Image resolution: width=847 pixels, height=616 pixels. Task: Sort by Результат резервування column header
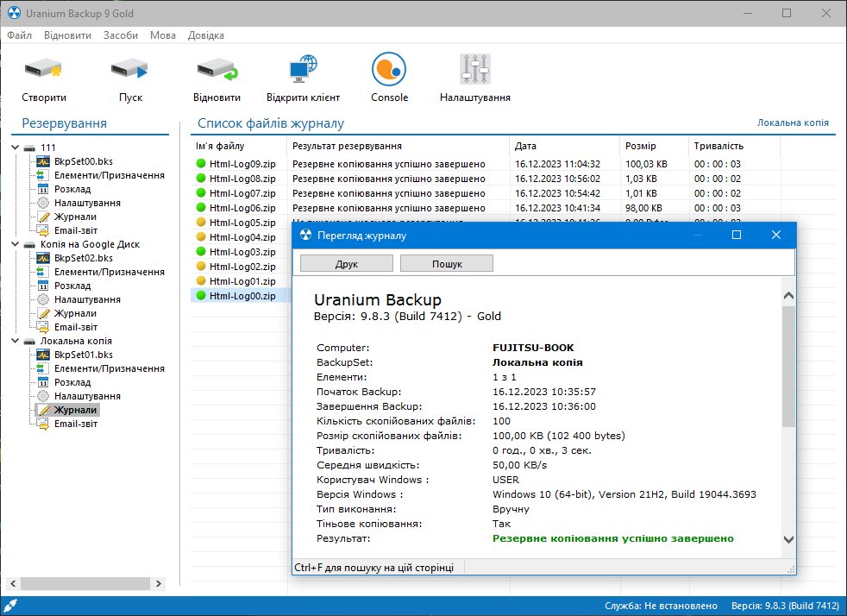click(398, 146)
